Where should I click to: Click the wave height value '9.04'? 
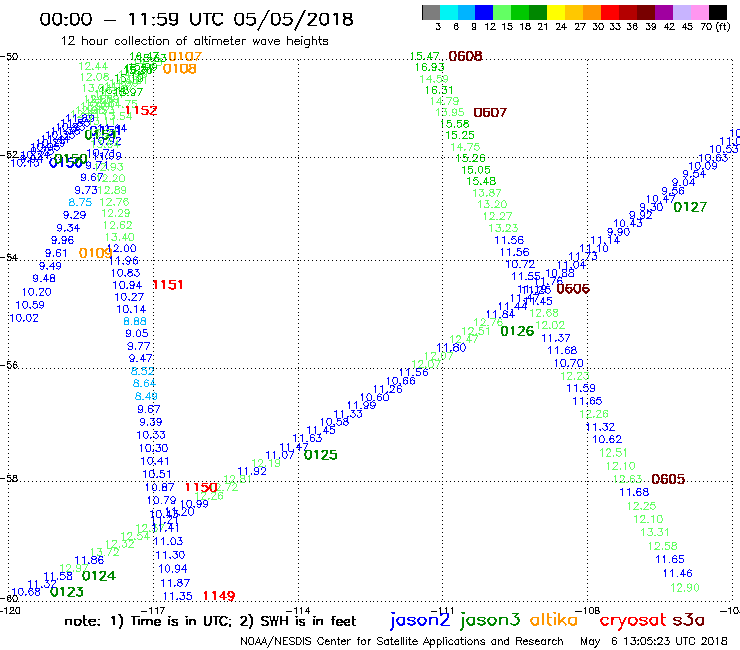[683, 182]
